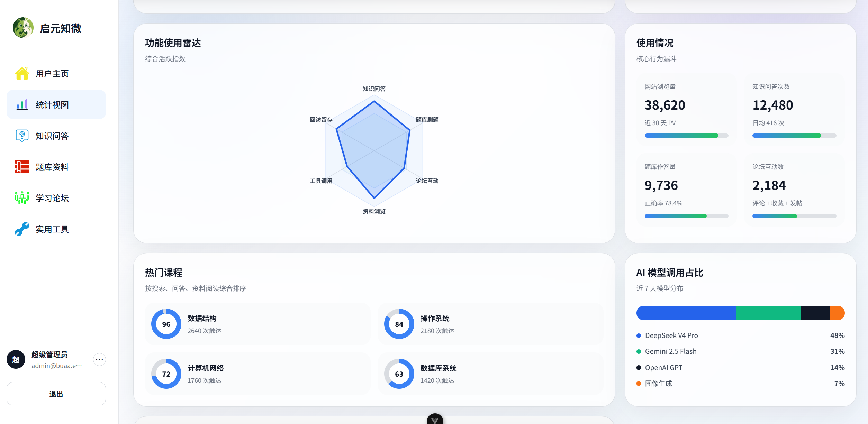Screen dimensions: 868x424
Task: Click the 题库作答量 progress bar
Action: [686, 216]
